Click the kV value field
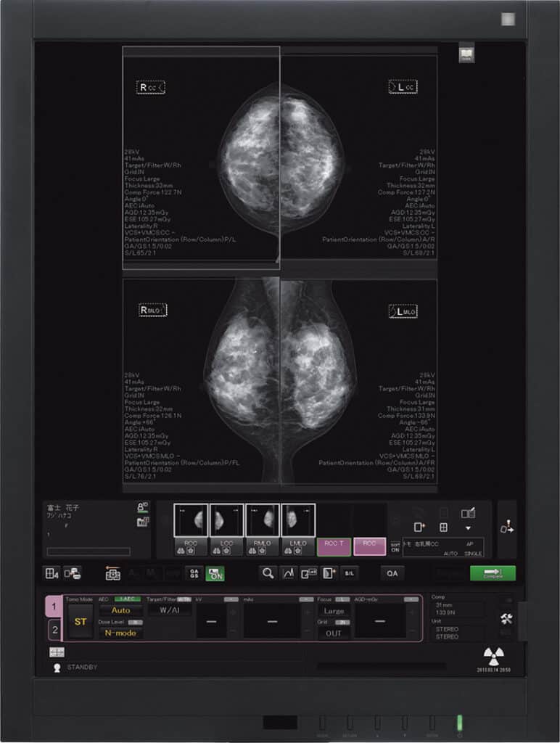The width and height of the screenshot is (560, 743). pos(211,621)
